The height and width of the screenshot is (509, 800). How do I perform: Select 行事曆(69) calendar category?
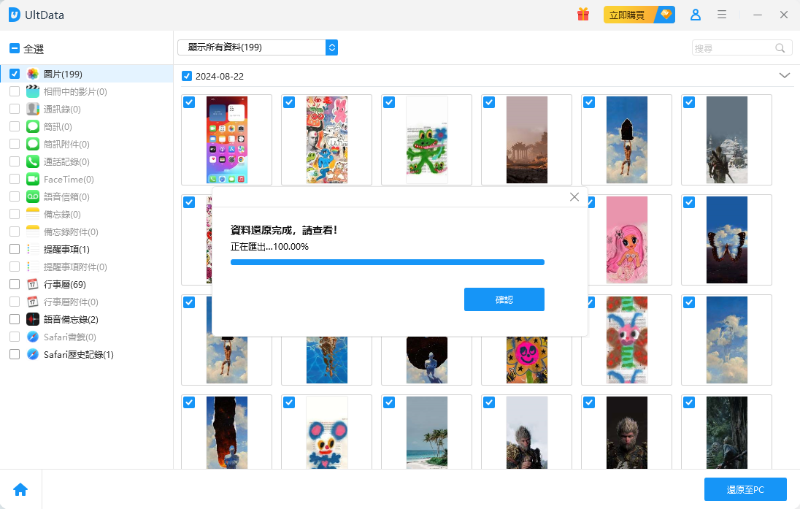coord(64,284)
